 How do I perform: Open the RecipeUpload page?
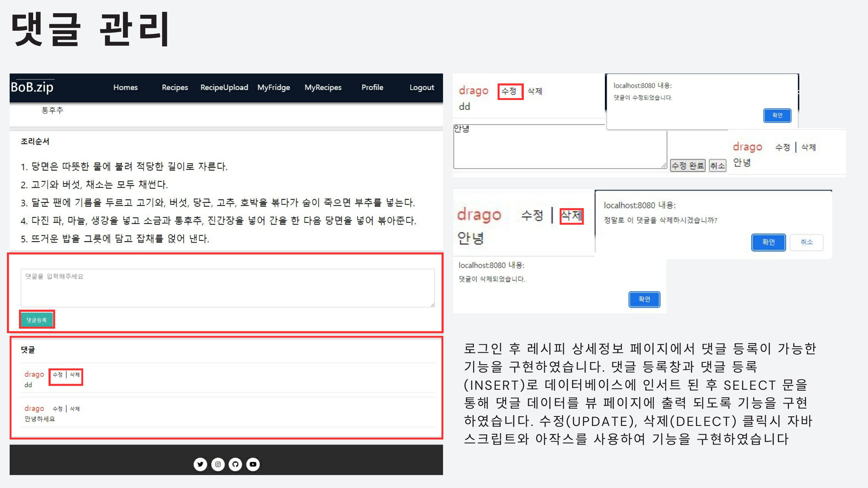point(224,87)
